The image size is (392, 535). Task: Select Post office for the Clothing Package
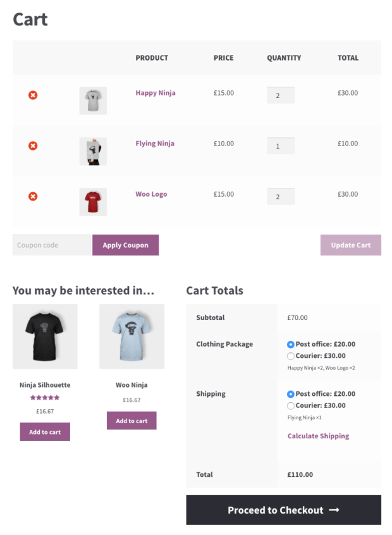(290, 345)
